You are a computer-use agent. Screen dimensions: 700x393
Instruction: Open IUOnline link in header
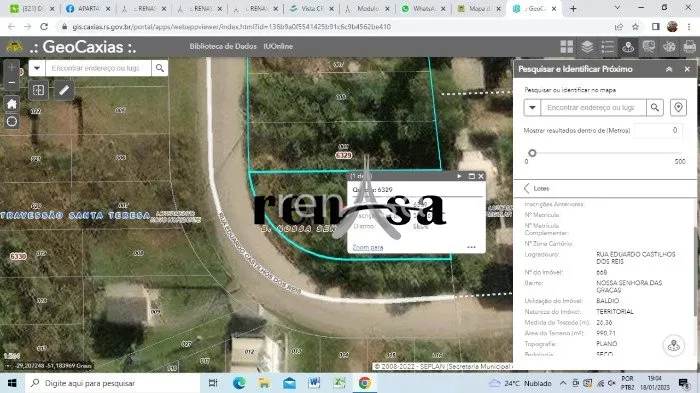coord(278,46)
